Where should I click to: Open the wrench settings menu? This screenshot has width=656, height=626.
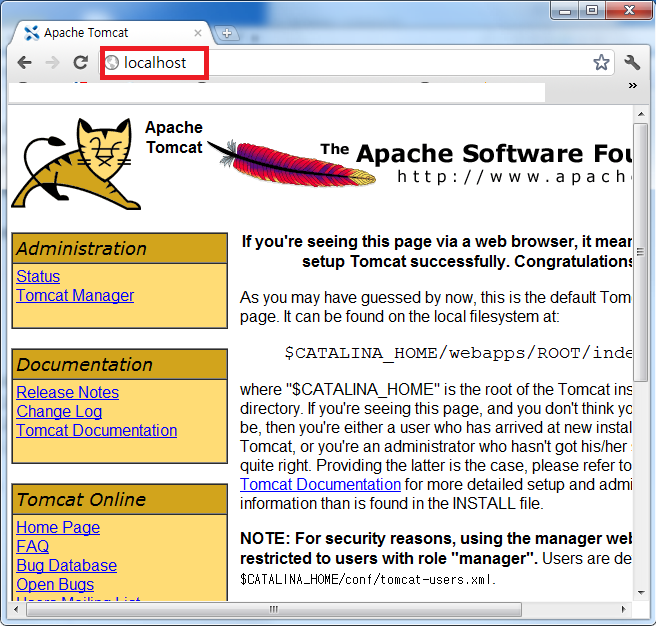pos(632,62)
